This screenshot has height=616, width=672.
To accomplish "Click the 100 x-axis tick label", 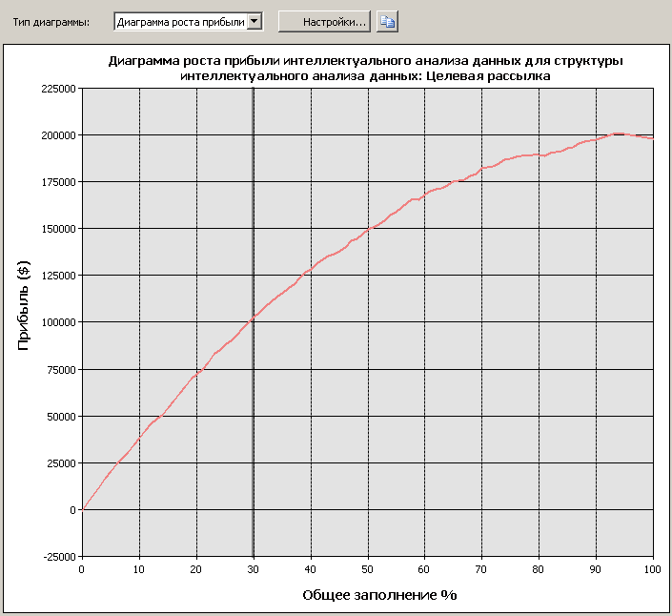I will tap(652, 569).
